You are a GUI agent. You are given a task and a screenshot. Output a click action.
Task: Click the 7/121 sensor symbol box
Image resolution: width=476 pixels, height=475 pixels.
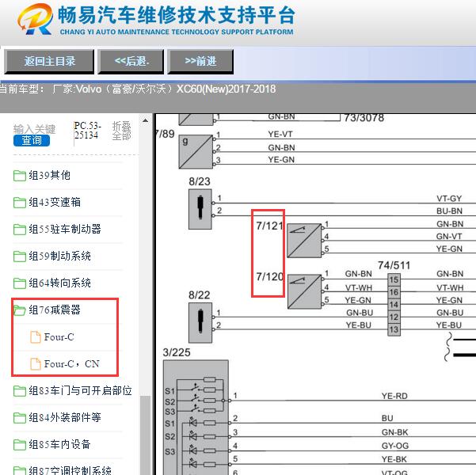click(x=304, y=241)
